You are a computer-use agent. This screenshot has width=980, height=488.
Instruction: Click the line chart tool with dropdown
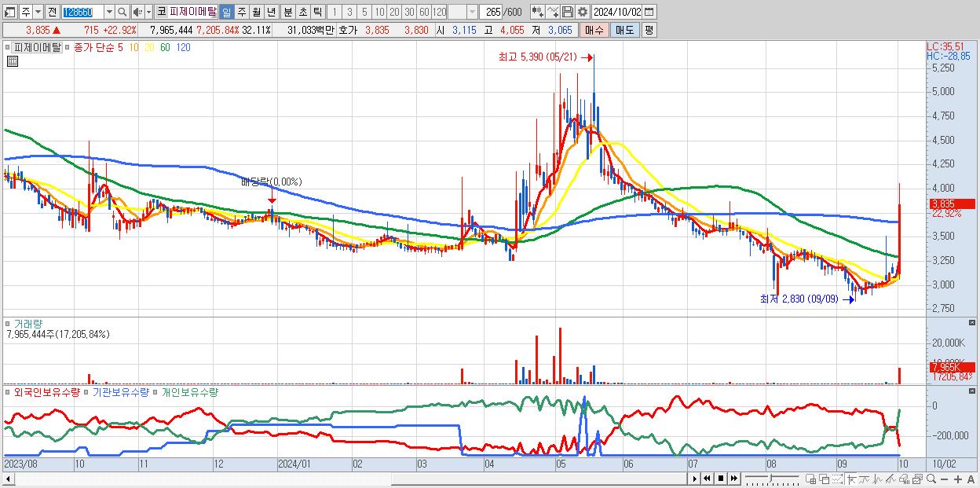(552, 12)
